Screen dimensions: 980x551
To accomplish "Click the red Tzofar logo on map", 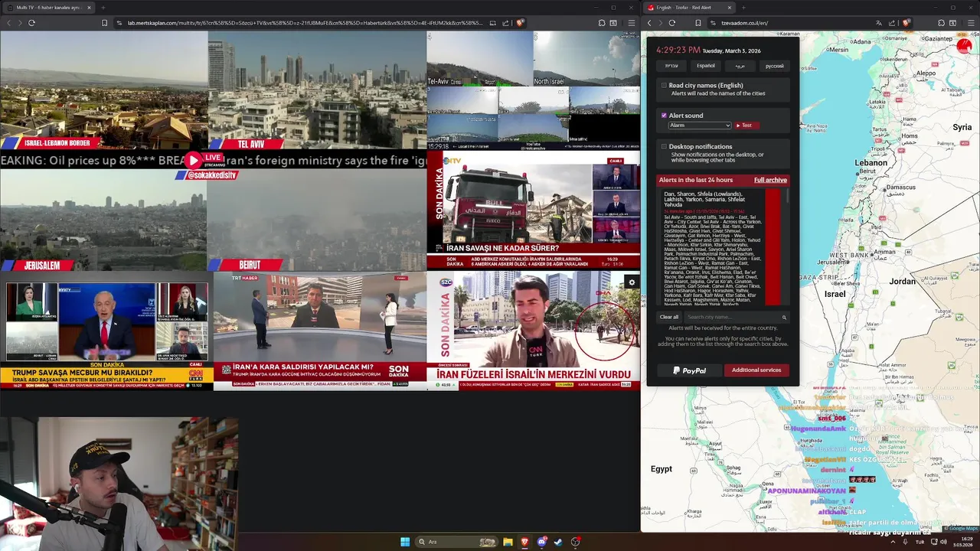I will [x=964, y=46].
